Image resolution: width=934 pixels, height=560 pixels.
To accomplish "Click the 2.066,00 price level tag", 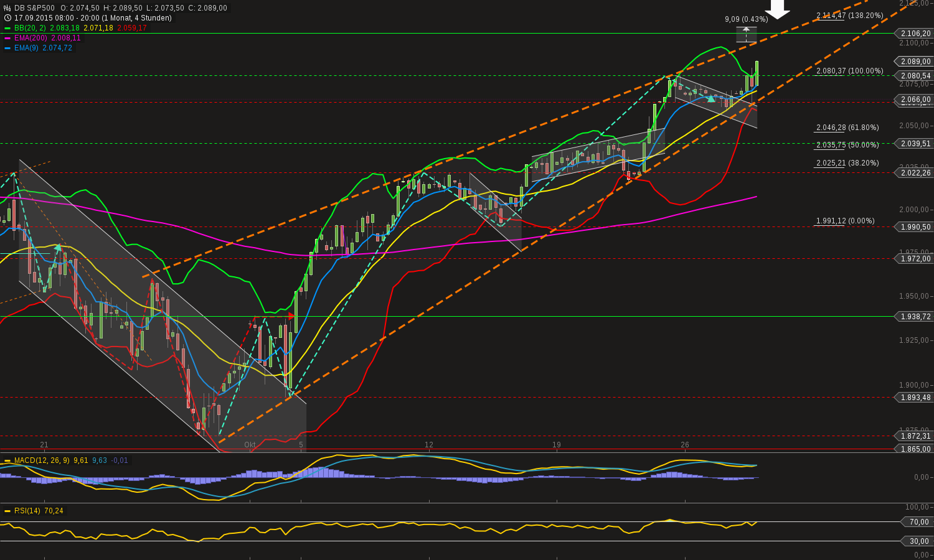I will point(915,100).
